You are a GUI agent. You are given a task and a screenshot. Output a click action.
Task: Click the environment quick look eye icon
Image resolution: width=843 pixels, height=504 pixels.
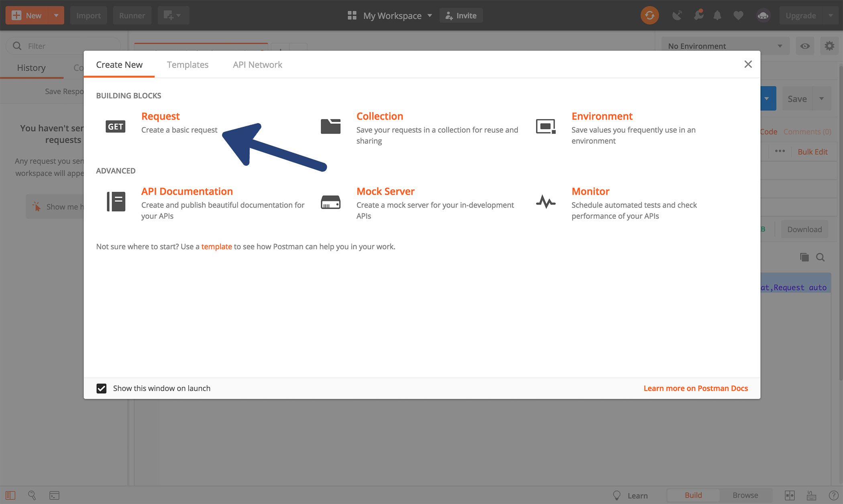(x=805, y=46)
